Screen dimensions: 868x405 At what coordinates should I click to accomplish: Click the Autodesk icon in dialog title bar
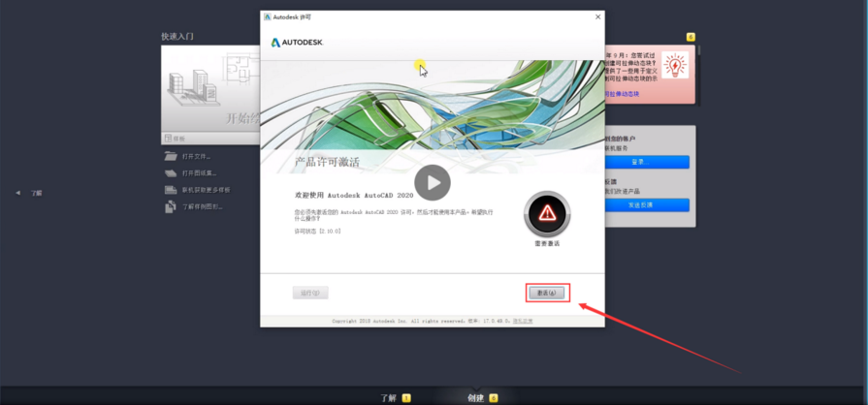tap(268, 17)
